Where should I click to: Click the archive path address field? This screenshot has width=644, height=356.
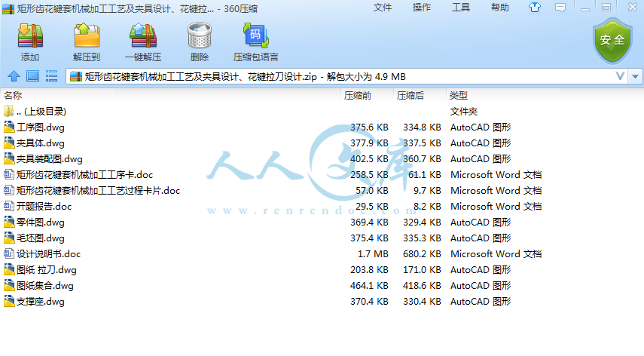point(347,76)
